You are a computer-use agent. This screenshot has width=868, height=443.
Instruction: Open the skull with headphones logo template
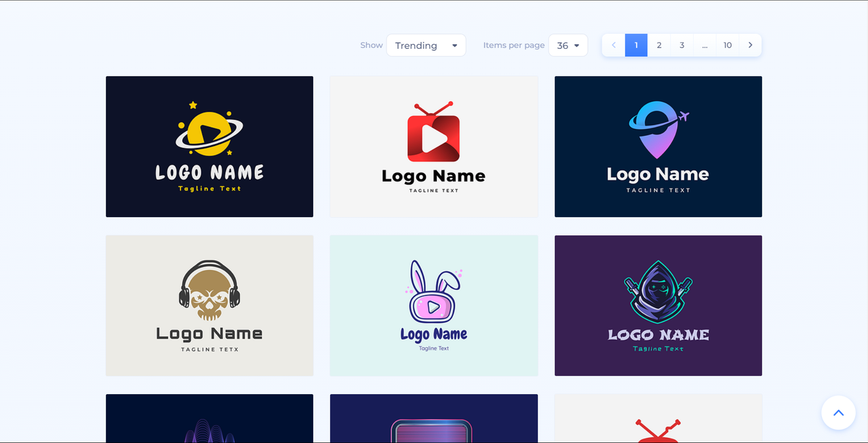[210, 305]
